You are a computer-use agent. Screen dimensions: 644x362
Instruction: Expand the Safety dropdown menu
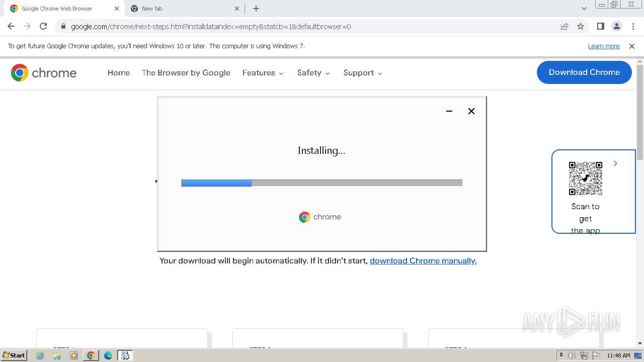[x=313, y=73]
